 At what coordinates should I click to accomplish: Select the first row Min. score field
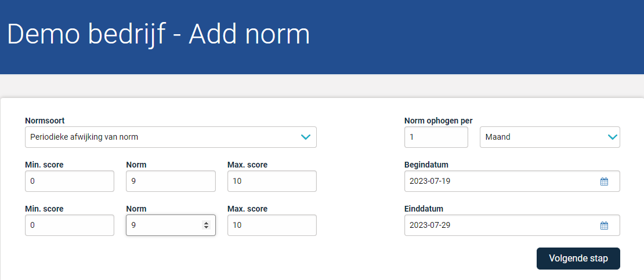coord(70,181)
